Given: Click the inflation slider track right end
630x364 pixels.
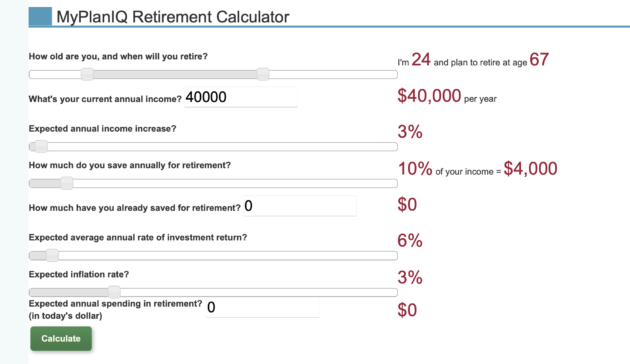Looking at the screenshot, I should (x=392, y=292).
